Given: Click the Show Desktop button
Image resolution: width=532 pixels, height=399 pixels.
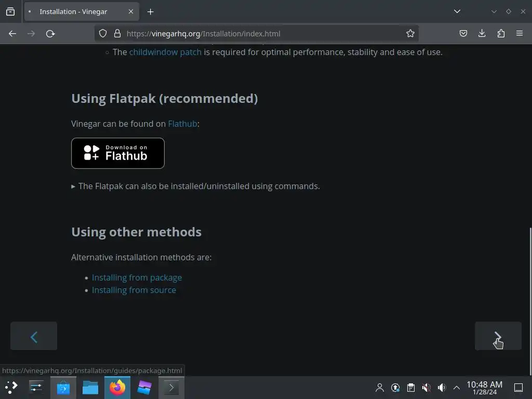Looking at the screenshot, I should click(518, 388).
